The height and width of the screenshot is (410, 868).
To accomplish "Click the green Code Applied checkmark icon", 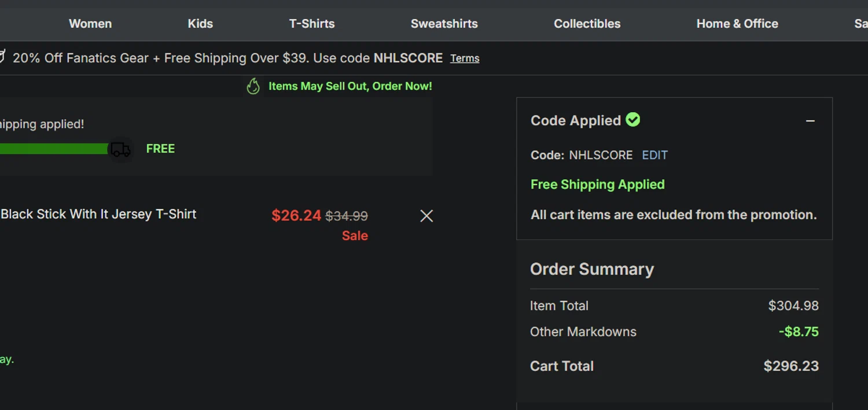I will click(633, 120).
